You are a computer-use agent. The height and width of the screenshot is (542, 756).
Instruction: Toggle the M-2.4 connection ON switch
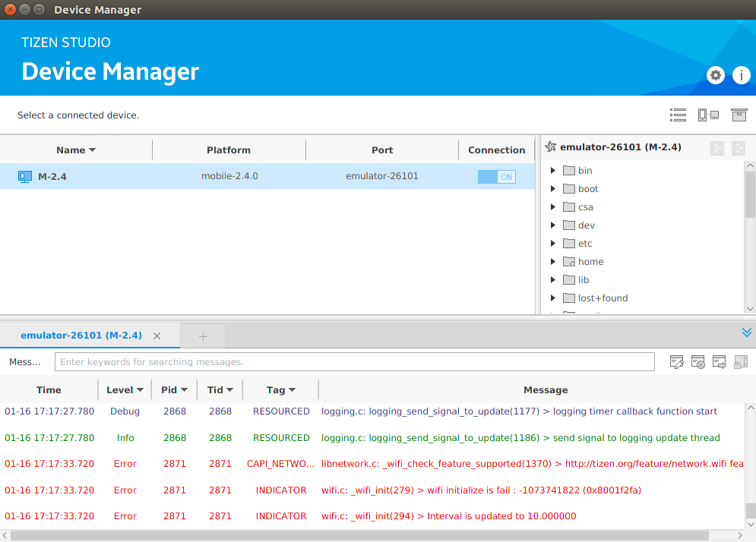tap(496, 177)
